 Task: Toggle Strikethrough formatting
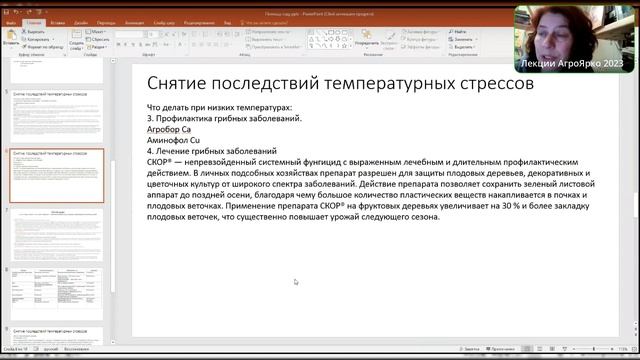coord(148,44)
